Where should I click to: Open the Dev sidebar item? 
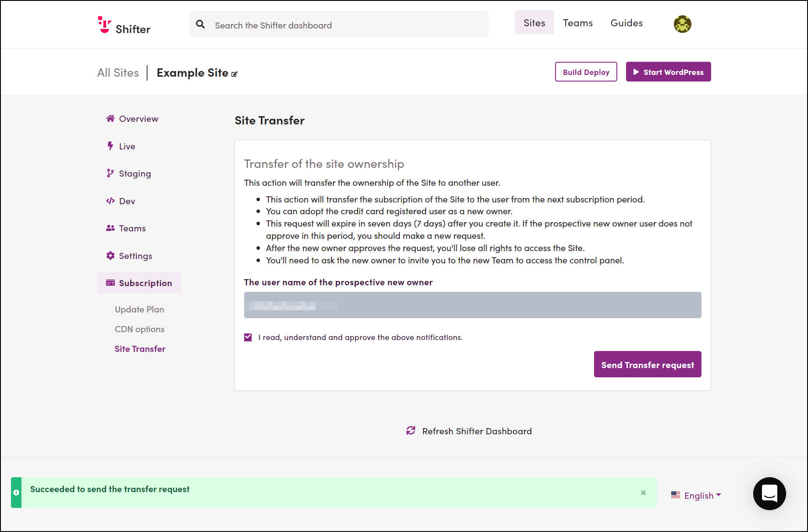pos(121,201)
